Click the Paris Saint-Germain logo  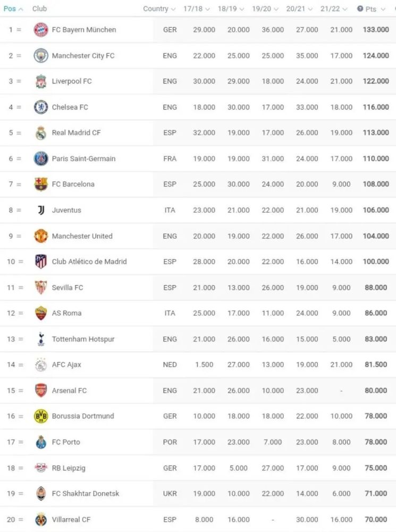click(41, 159)
